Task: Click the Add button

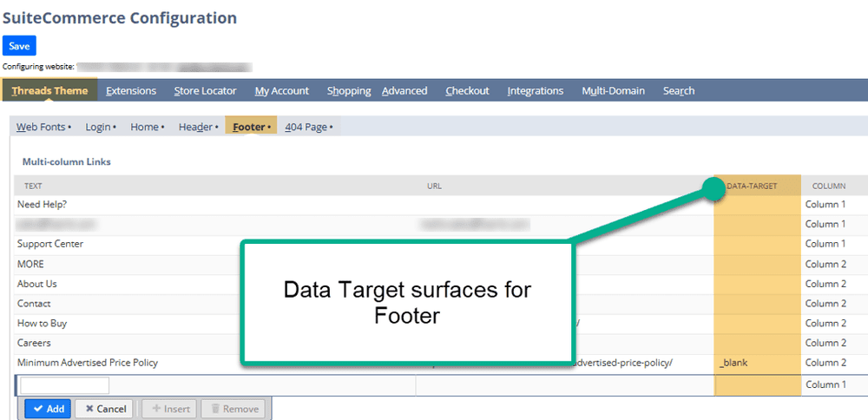Action: (48, 409)
